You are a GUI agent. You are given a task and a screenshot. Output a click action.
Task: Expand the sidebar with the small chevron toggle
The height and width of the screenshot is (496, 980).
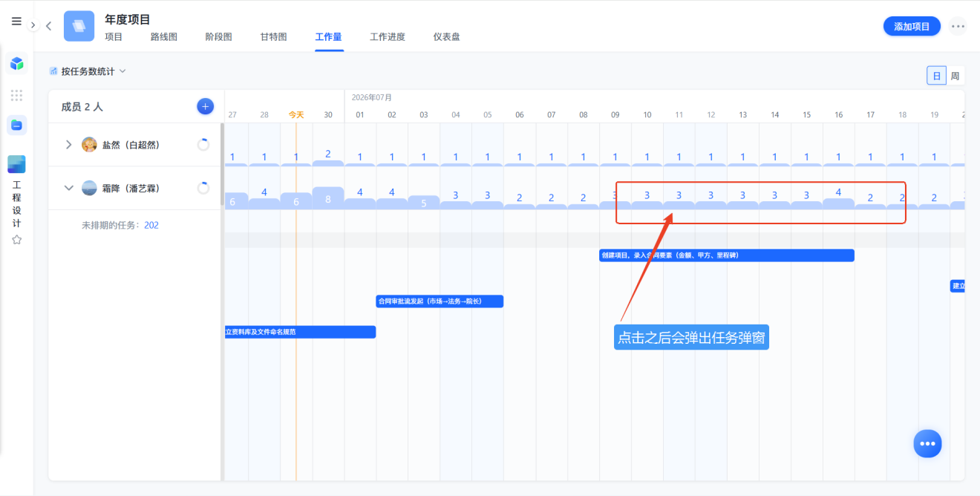point(33,25)
